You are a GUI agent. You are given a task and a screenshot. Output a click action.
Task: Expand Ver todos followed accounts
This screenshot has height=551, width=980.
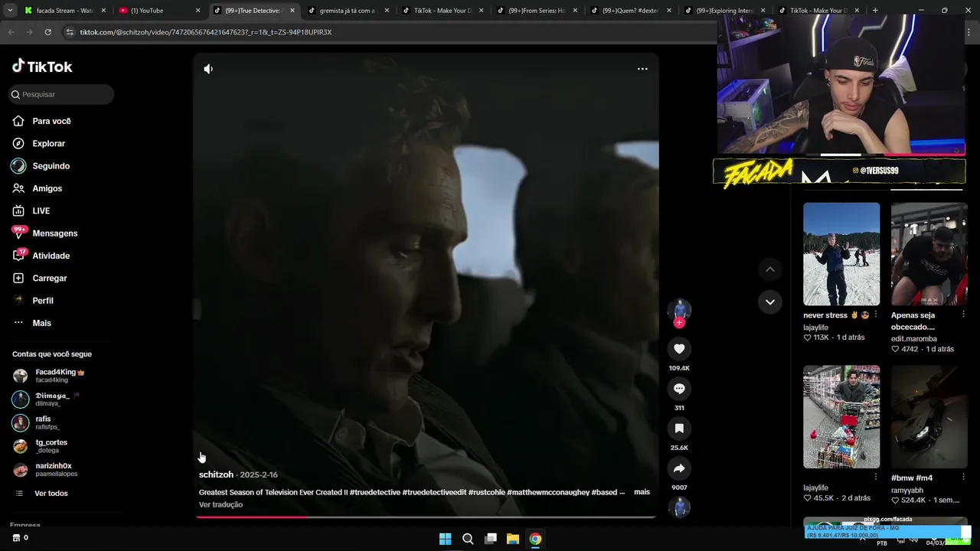point(41,494)
